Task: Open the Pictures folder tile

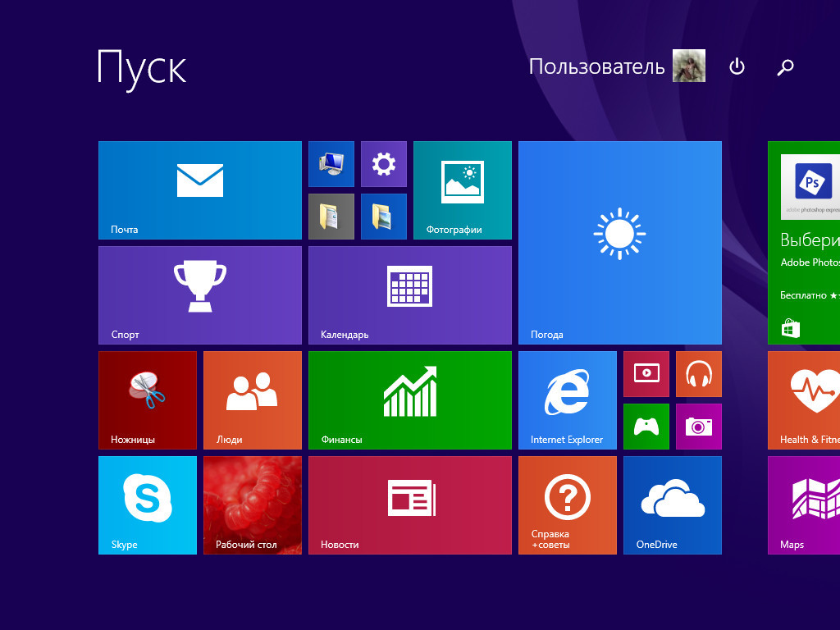Action: coord(384,217)
